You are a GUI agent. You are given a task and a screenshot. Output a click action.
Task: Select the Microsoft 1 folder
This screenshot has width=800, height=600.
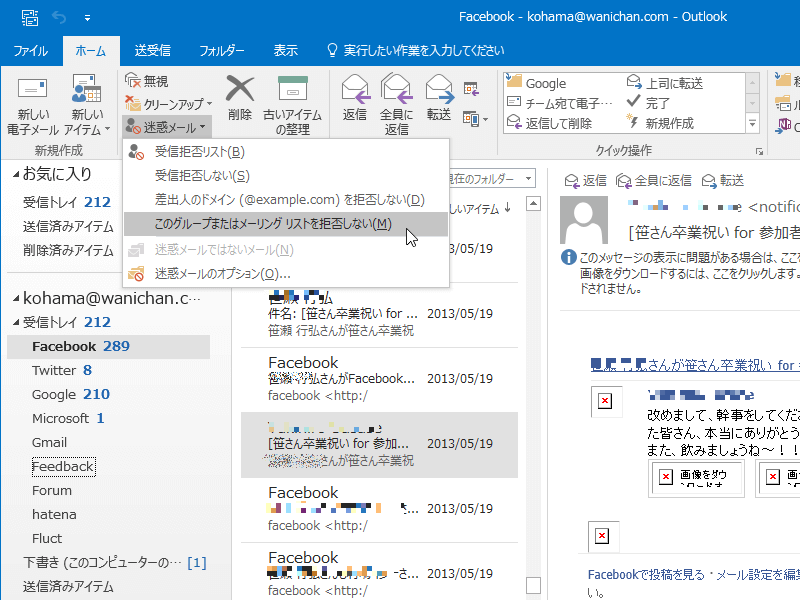pos(68,418)
